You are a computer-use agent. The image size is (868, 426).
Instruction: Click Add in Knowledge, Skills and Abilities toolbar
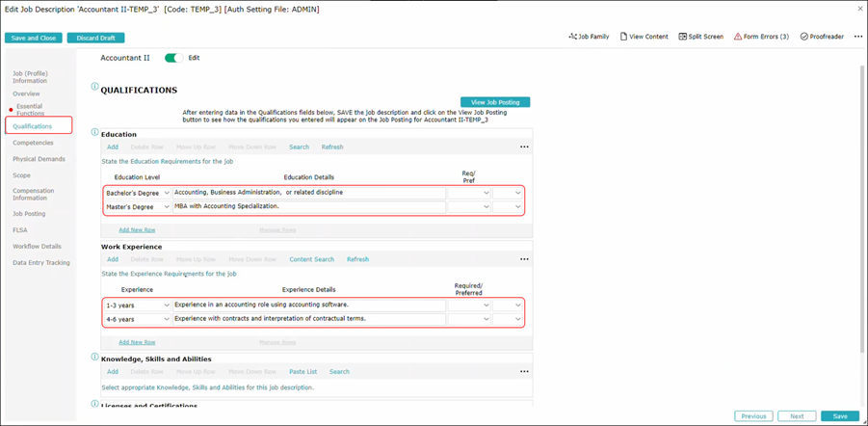[x=113, y=372]
